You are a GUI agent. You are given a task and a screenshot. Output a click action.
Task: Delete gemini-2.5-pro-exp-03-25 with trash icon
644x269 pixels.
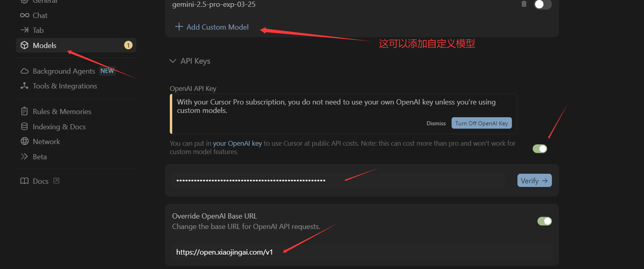(x=524, y=4)
